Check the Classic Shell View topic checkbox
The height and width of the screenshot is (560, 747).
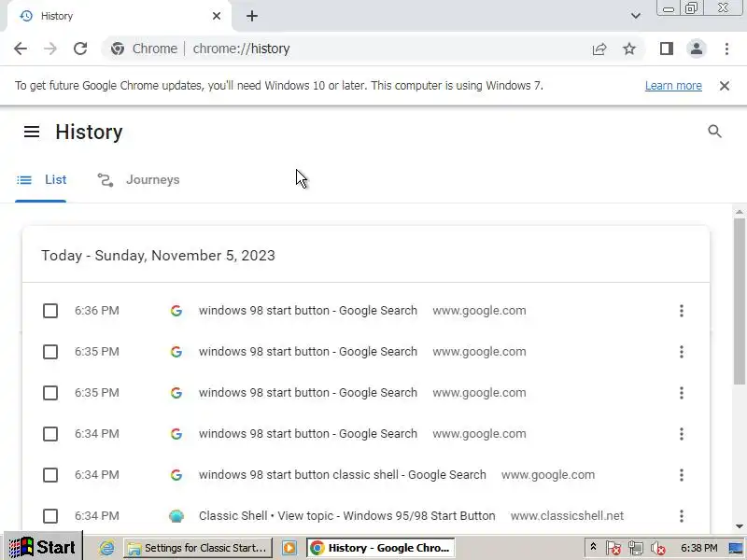(50, 516)
